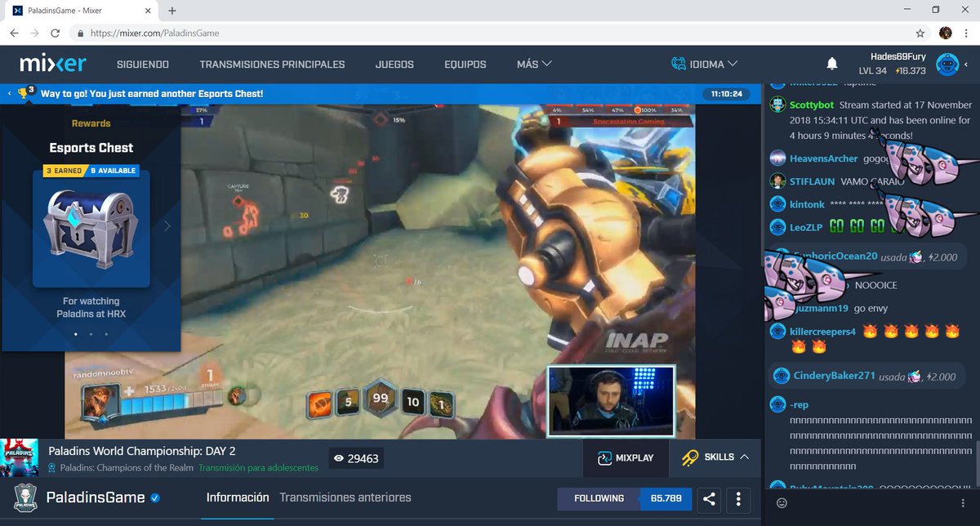Viewport: 980px width, 526px height.
Task: Click the PaladinsGame channel avatar
Action: click(x=26, y=497)
